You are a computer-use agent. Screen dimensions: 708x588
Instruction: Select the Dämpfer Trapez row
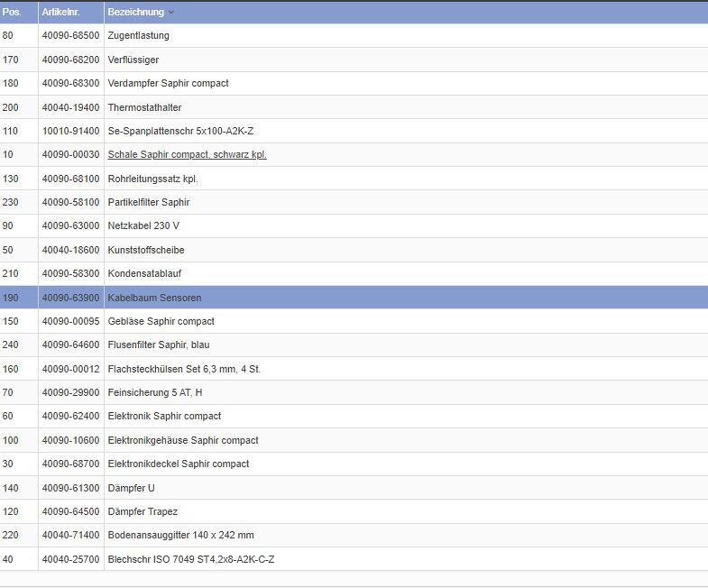point(143,511)
